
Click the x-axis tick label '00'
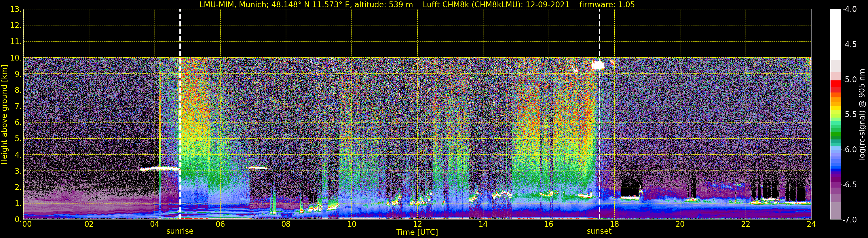tap(26, 224)
